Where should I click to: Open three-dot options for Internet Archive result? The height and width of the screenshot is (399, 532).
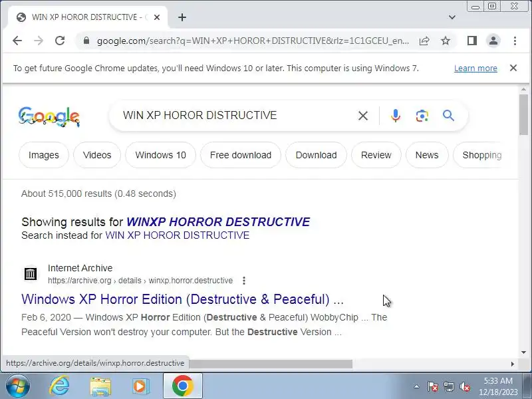[244, 281]
